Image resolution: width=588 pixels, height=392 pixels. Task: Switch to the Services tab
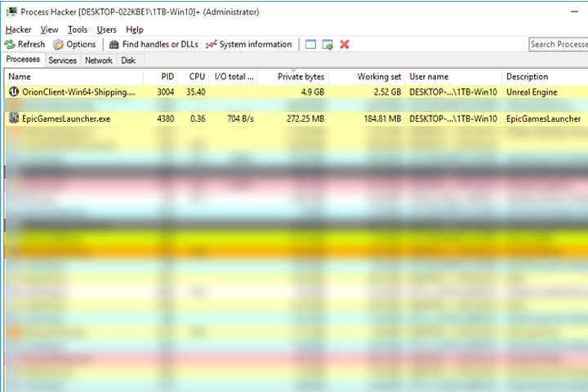pyautogui.click(x=63, y=60)
